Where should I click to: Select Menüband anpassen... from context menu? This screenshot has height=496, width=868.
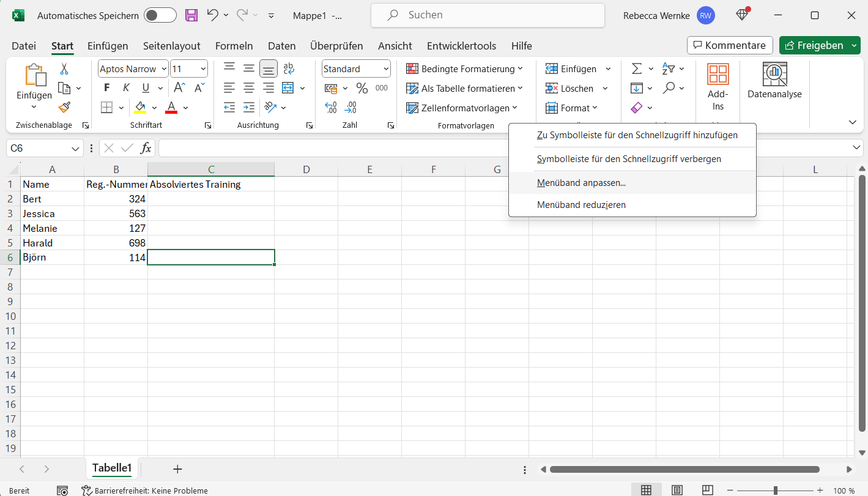(581, 182)
